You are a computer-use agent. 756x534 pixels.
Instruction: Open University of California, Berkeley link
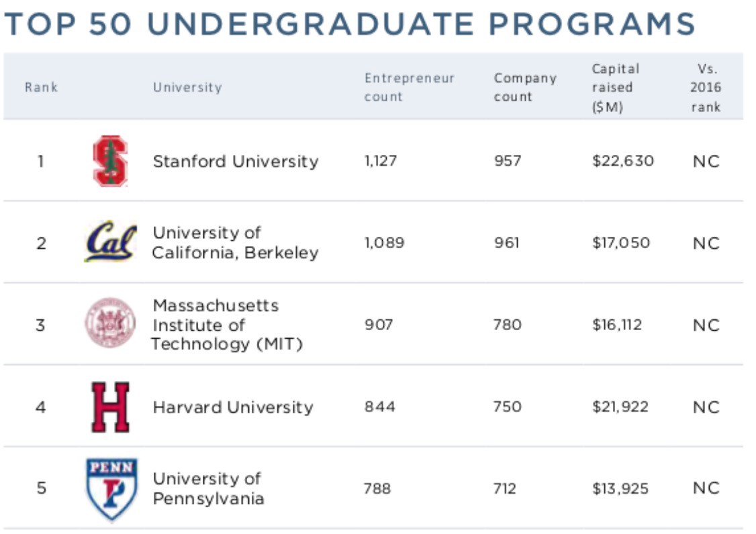235,243
